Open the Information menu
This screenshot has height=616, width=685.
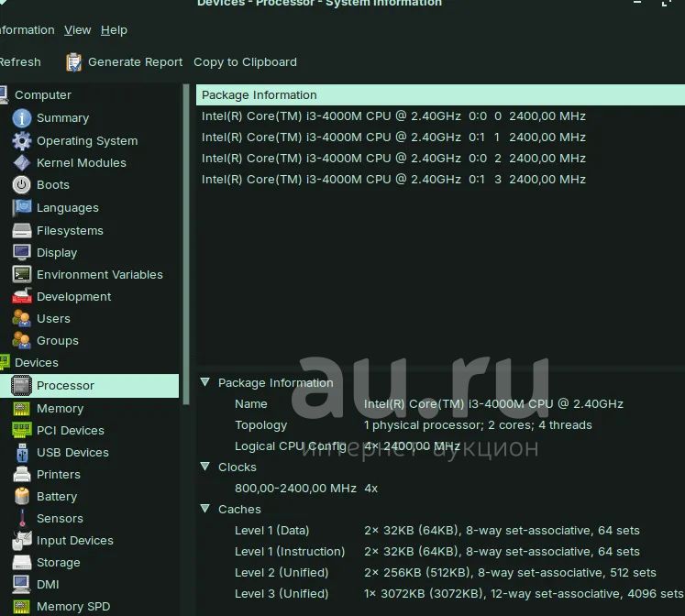28,30
